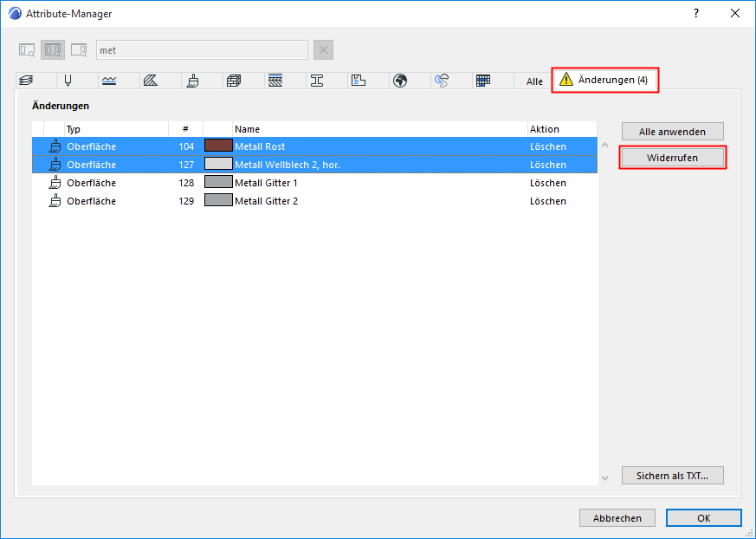The width and height of the screenshot is (756, 539).
Task: Click Sichern als TXT... button
Action: (673, 476)
